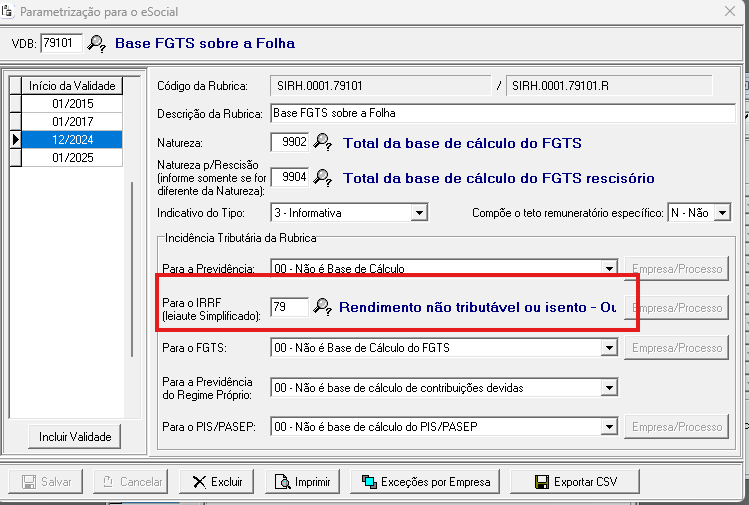Click into the VDB code field
The image size is (749, 505).
pyautogui.click(x=61, y=43)
